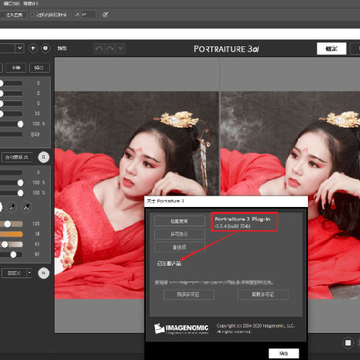Click the first button in About dialog's left column
The image size is (360, 360).
(179, 221)
